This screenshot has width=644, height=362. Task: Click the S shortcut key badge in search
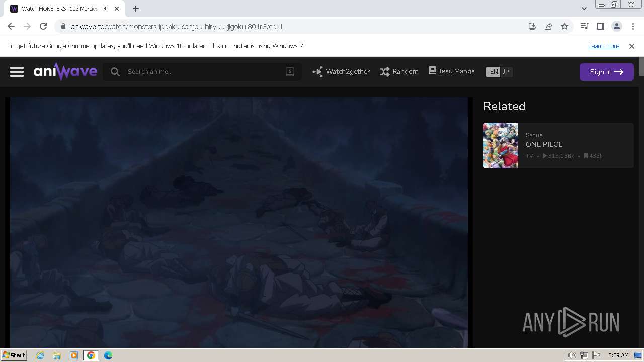pos(290,72)
